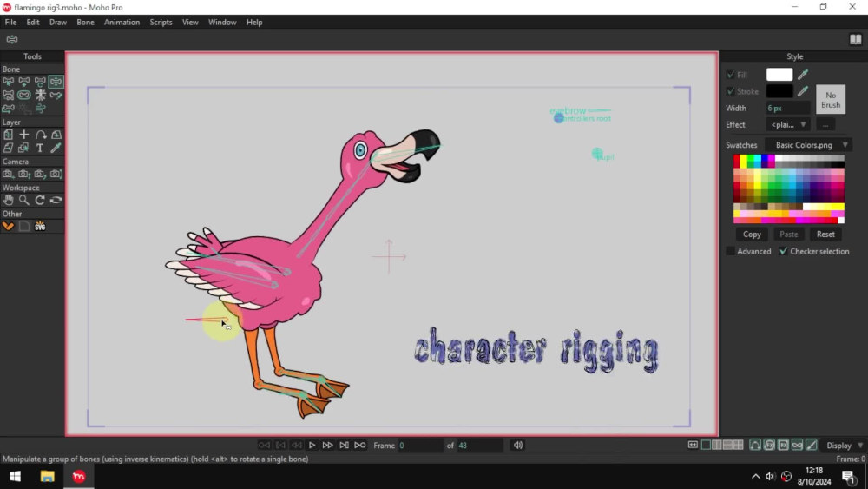The width and height of the screenshot is (868, 489).
Task: Select the Bone Strength tool
Action: point(23,95)
